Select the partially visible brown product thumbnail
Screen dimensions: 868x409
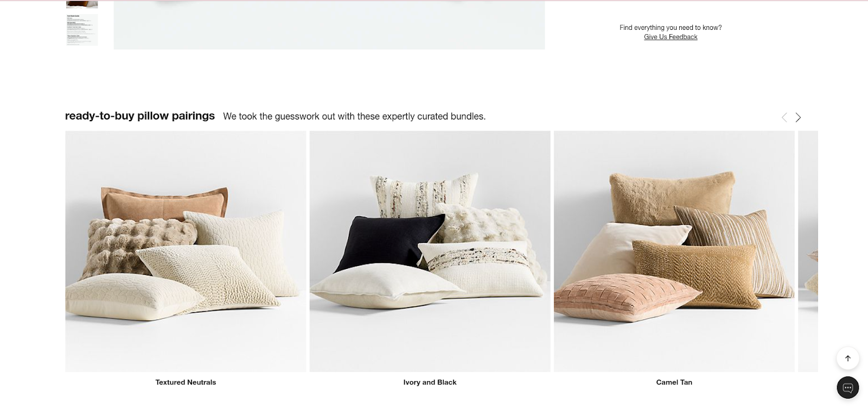82,4
